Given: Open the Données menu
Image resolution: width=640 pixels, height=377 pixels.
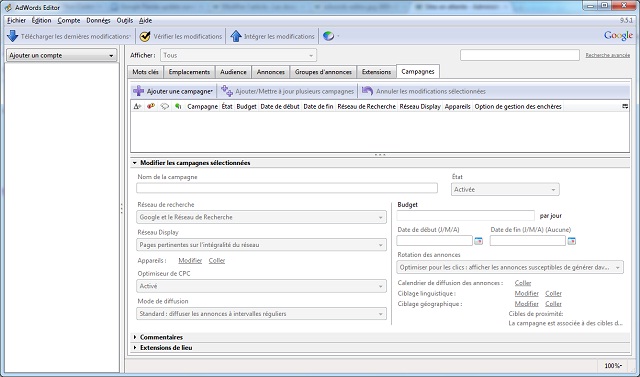Looking at the screenshot, I should click(x=98, y=20).
